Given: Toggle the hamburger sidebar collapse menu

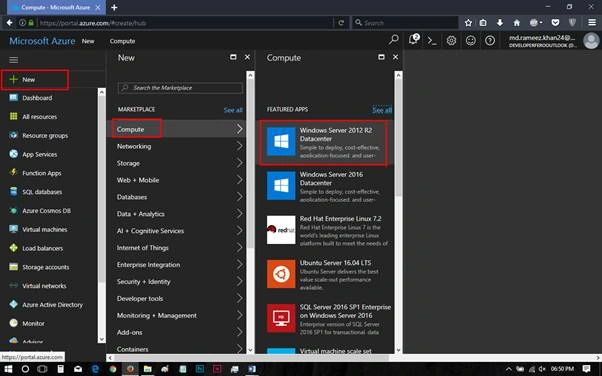Looking at the screenshot, I should pyautogui.click(x=13, y=60).
